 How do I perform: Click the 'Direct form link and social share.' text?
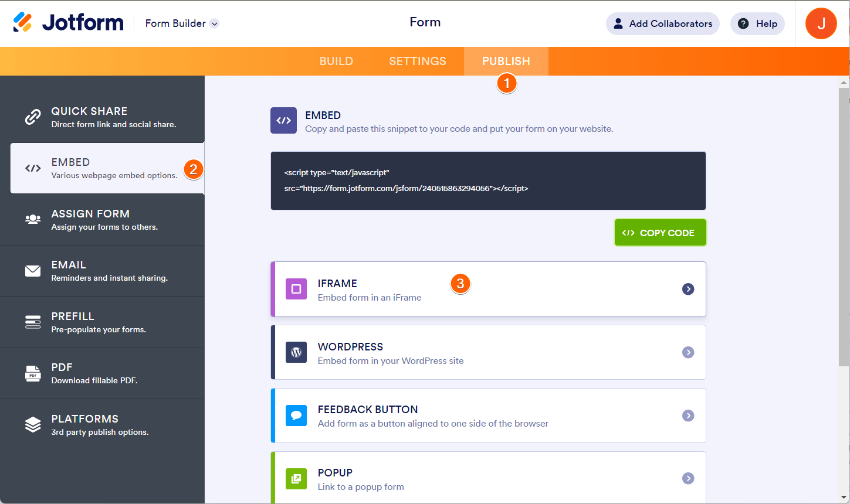point(114,124)
